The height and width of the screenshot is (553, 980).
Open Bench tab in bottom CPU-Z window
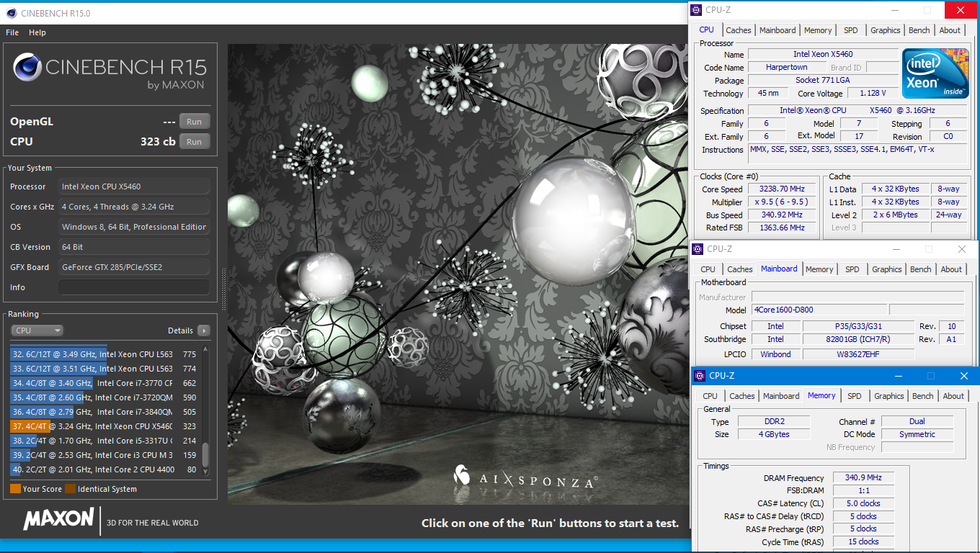[922, 396]
